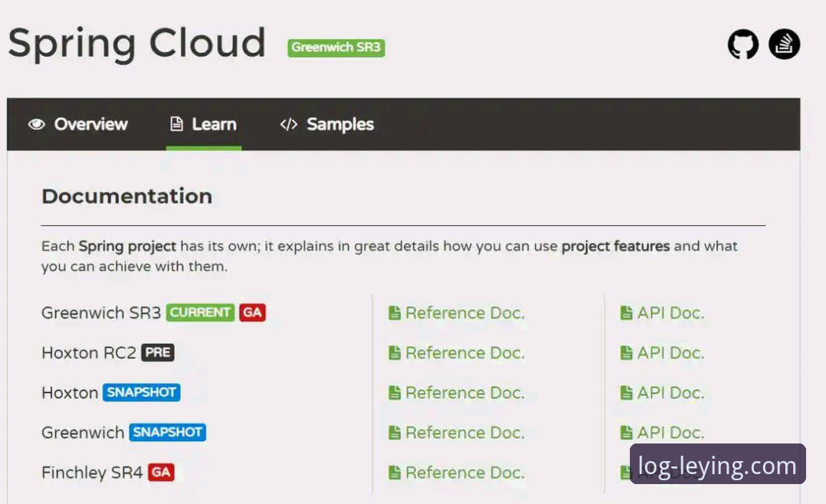Click the document icon of Hoxton SNAPSHOT Reference Doc.

395,393
